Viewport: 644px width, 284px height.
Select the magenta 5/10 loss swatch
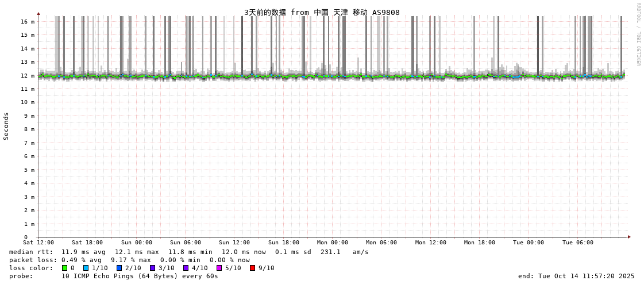[x=219, y=268]
